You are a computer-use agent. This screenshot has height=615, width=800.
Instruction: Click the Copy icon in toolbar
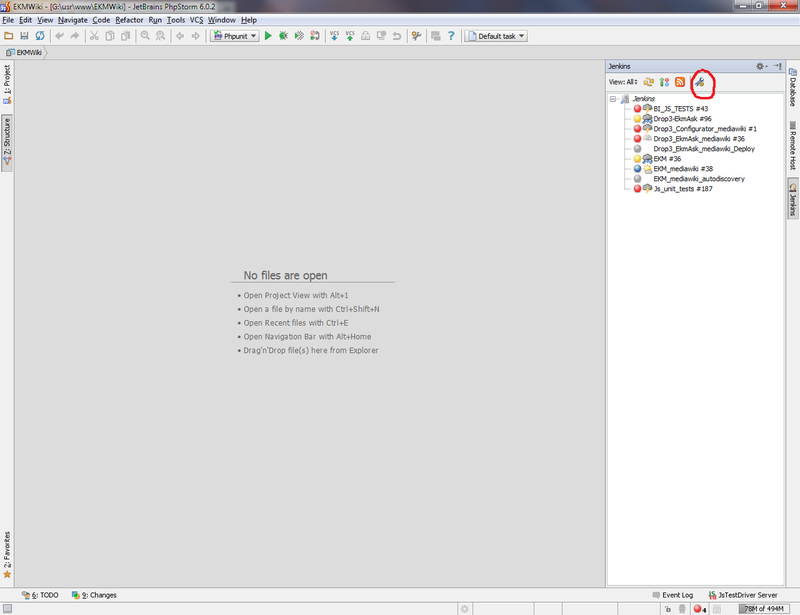[x=110, y=36]
